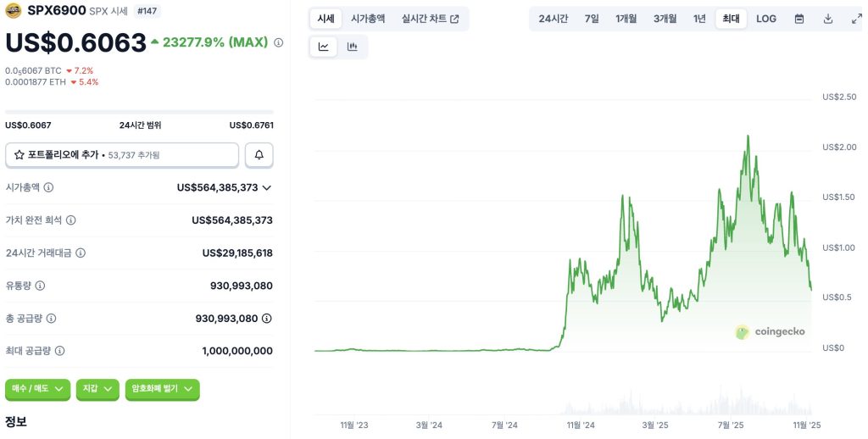Select the 24시간 time range
Screen dimensions: 868x439
coord(553,19)
